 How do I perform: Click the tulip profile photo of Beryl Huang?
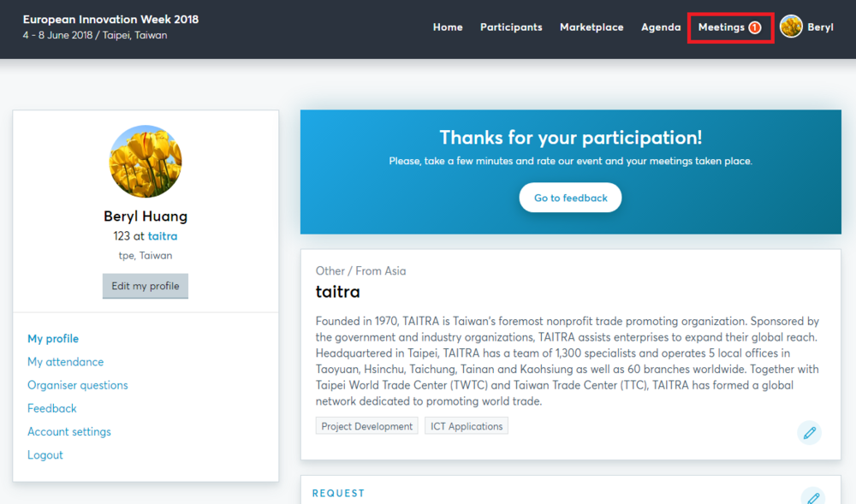146,162
